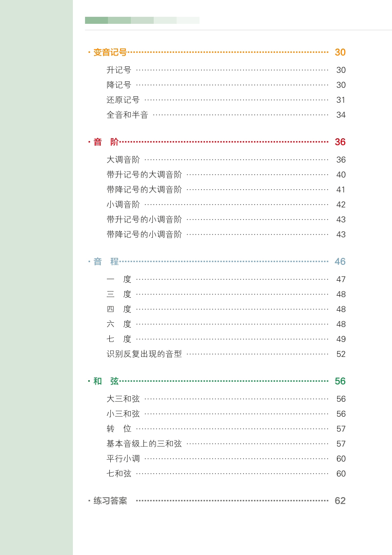Click the red 音阶 chapter heading

coord(106,142)
